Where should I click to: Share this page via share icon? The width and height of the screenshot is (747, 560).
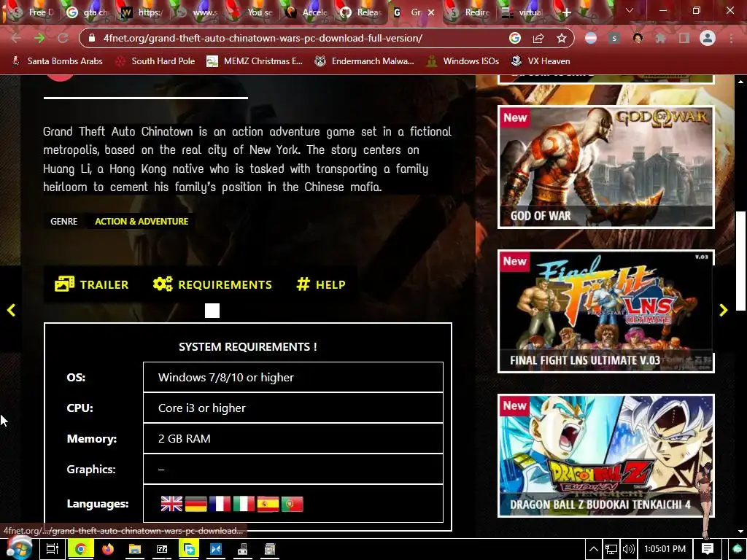point(538,38)
